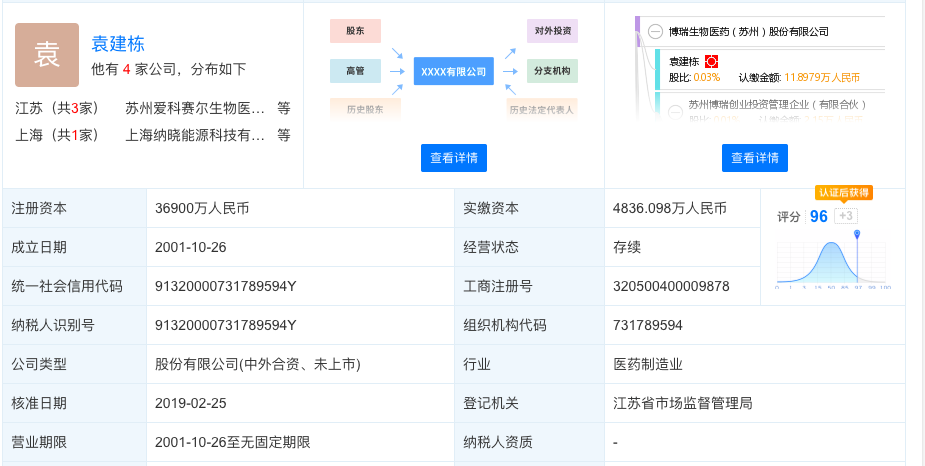The width and height of the screenshot is (925, 466).
Task: Click the score value 96
Action: [x=818, y=216]
